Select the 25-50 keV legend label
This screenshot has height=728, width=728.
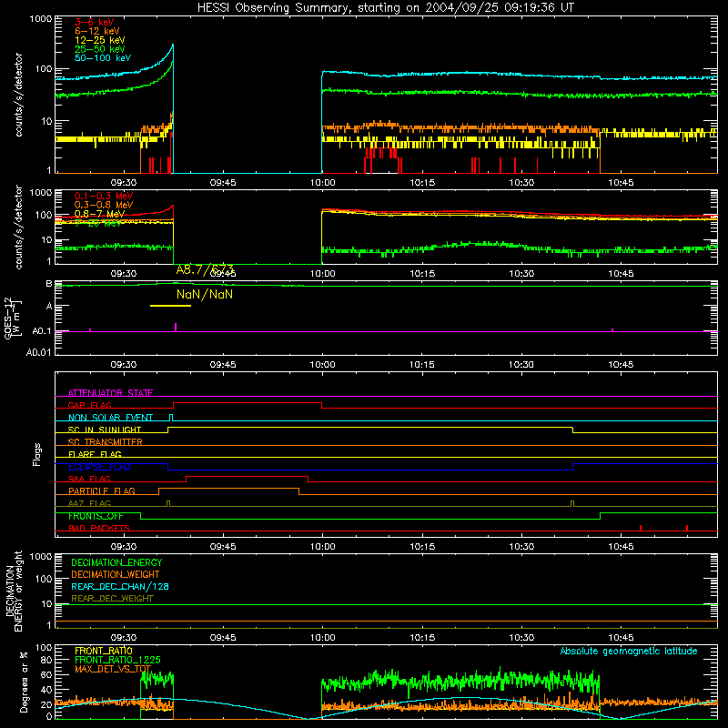point(100,49)
